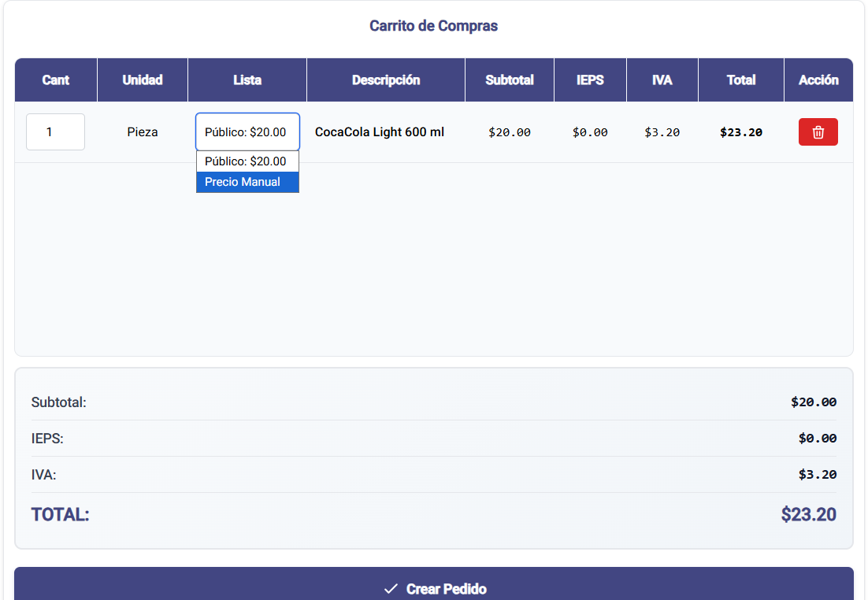Click the checkmark icon in Crear Pedido
This screenshot has height=600, width=868.
point(391,589)
